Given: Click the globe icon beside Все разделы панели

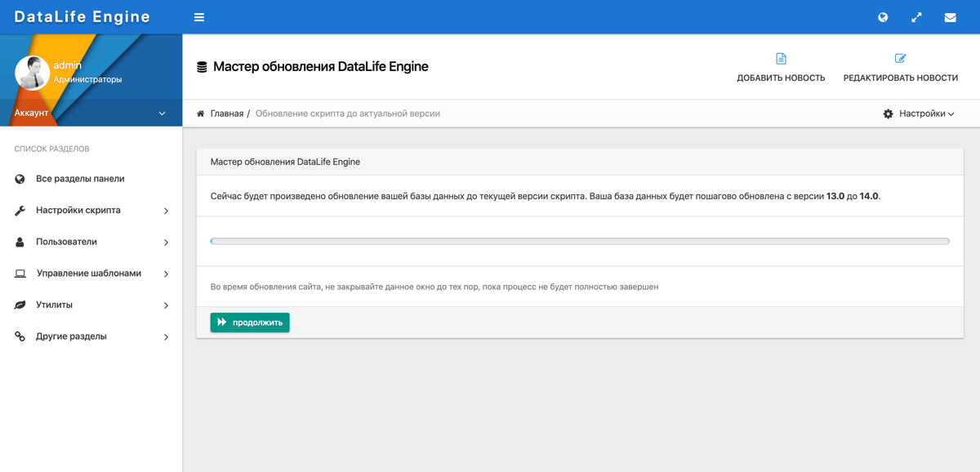Looking at the screenshot, I should (20, 179).
